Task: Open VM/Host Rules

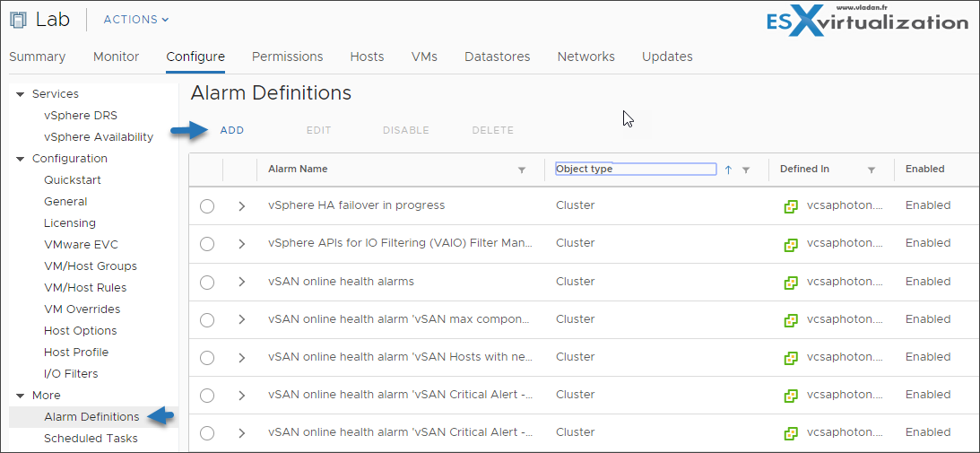Action: click(85, 288)
